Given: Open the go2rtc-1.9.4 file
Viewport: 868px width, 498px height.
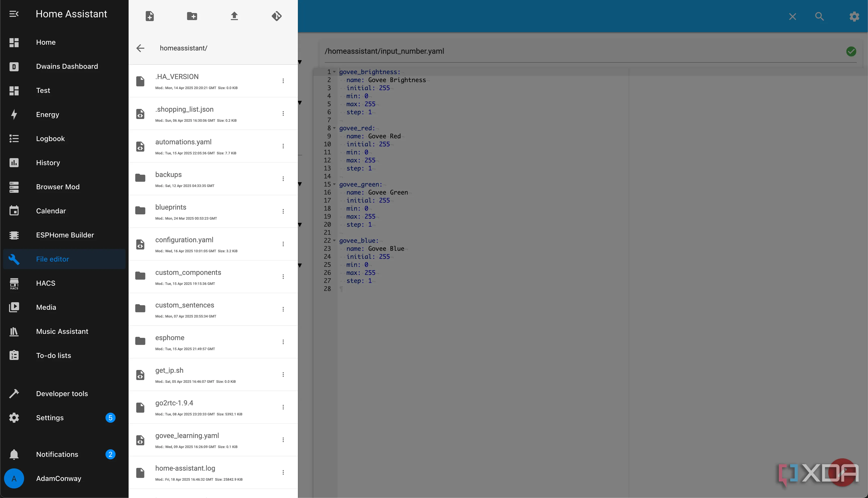Looking at the screenshot, I should (x=213, y=407).
